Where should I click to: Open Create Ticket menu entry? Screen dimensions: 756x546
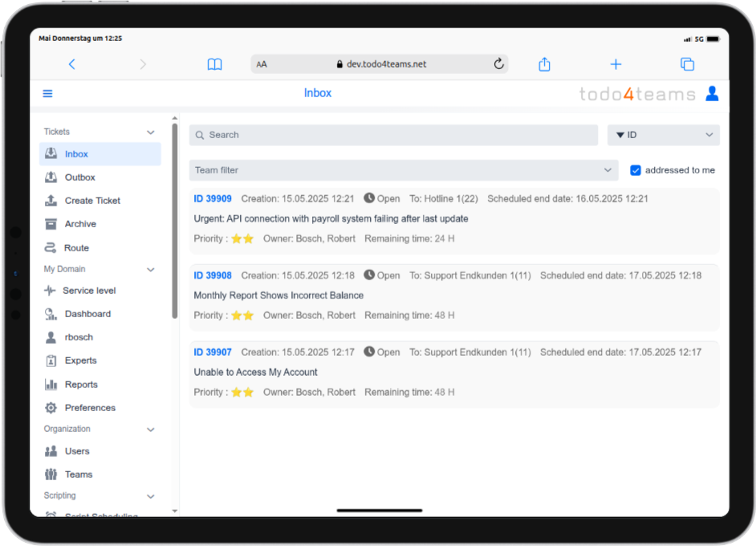pyautogui.click(x=100, y=200)
